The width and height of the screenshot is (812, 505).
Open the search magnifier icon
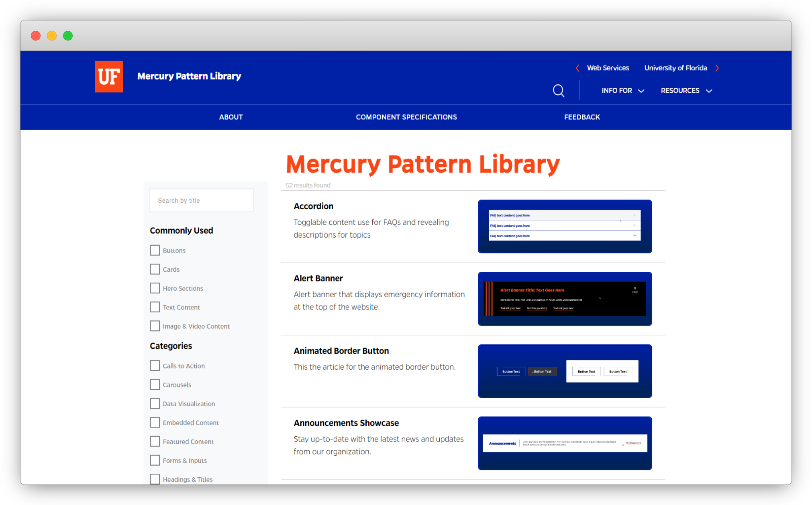point(558,91)
